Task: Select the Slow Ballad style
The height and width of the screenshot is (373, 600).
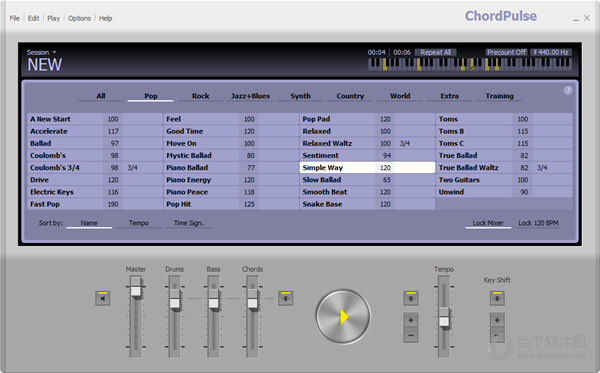Action: tap(367, 180)
